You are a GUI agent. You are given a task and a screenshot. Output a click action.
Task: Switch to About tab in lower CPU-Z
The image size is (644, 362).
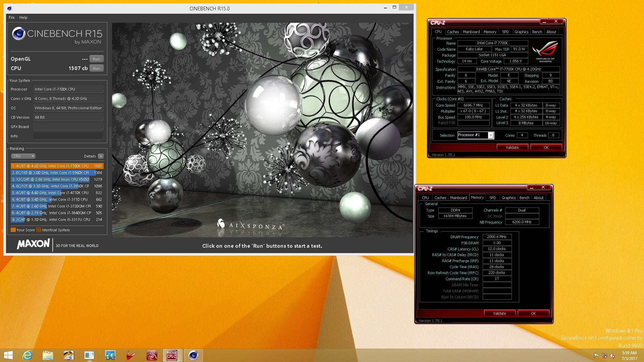[538, 198]
